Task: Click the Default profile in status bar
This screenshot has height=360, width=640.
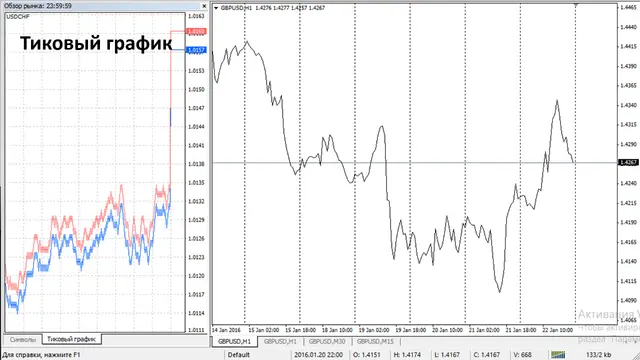Action: click(x=238, y=355)
